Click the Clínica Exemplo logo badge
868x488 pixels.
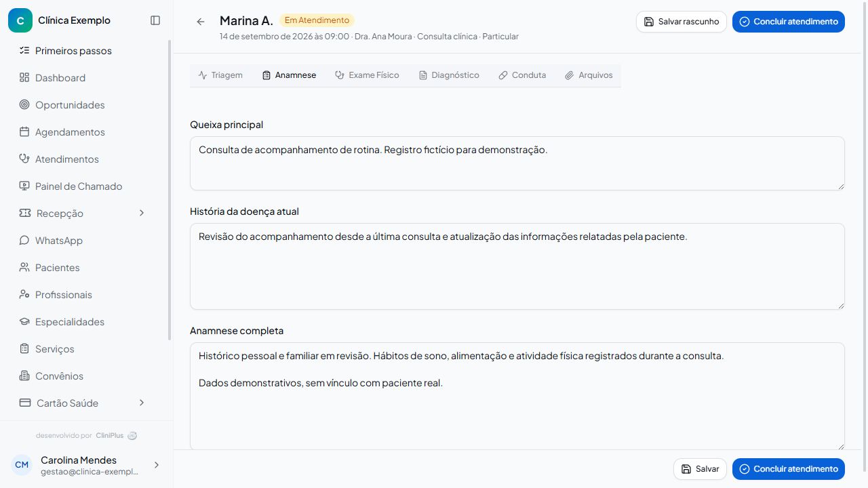pyautogui.click(x=20, y=20)
